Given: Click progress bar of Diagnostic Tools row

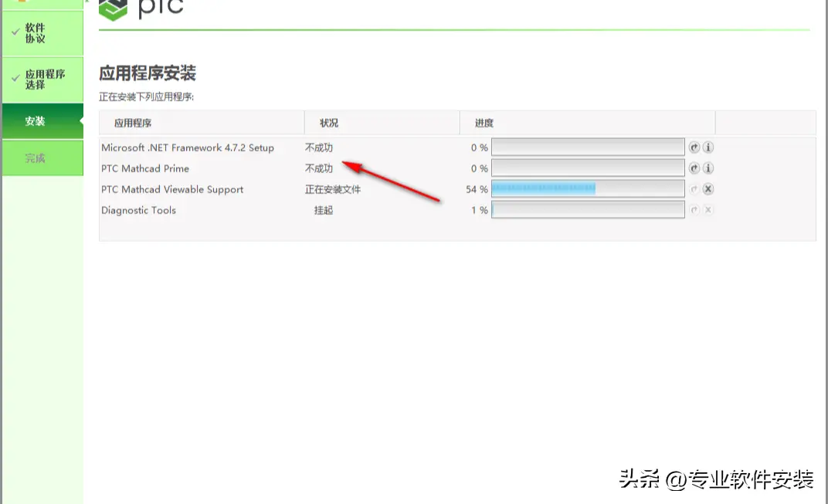Looking at the screenshot, I should pos(588,210).
